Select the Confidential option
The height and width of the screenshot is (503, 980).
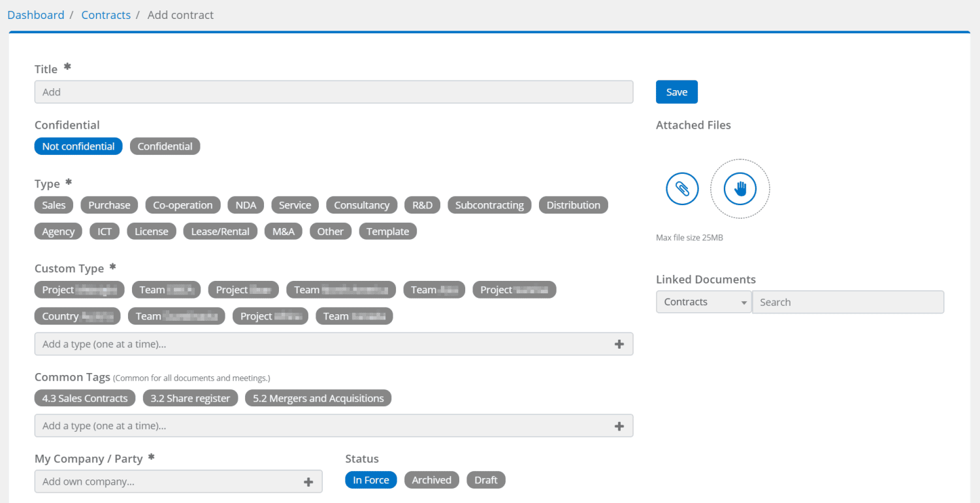coord(165,146)
